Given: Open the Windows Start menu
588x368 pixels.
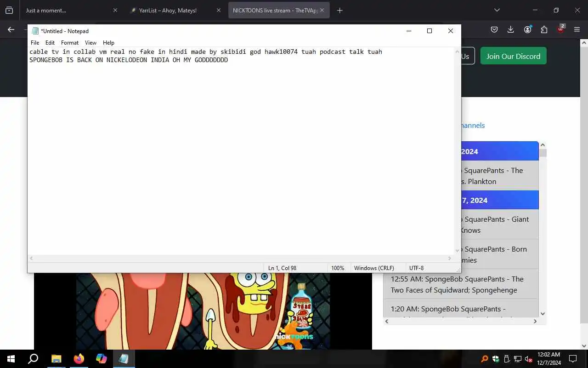Looking at the screenshot, I should pyautogui.click(x=11, y=359).
